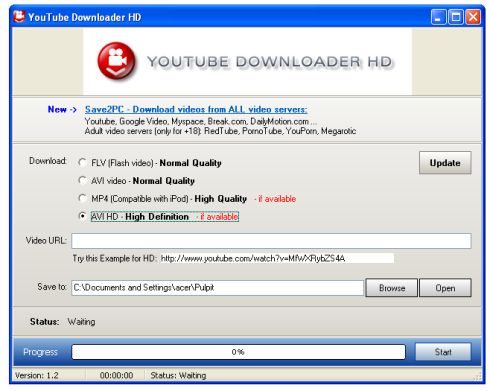Screen dimensions: 490x391
Task: Click the 0% progress bar
Action: 238,352
